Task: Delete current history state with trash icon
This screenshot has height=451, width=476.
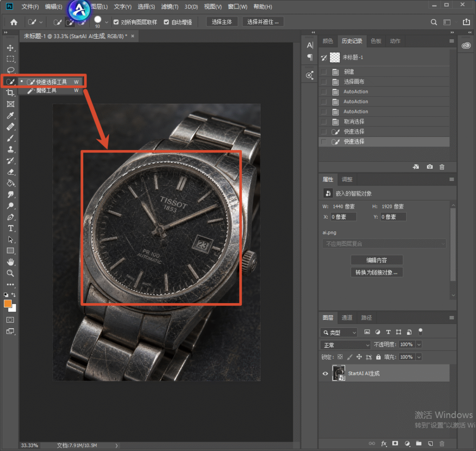Action: pos(442,167)
